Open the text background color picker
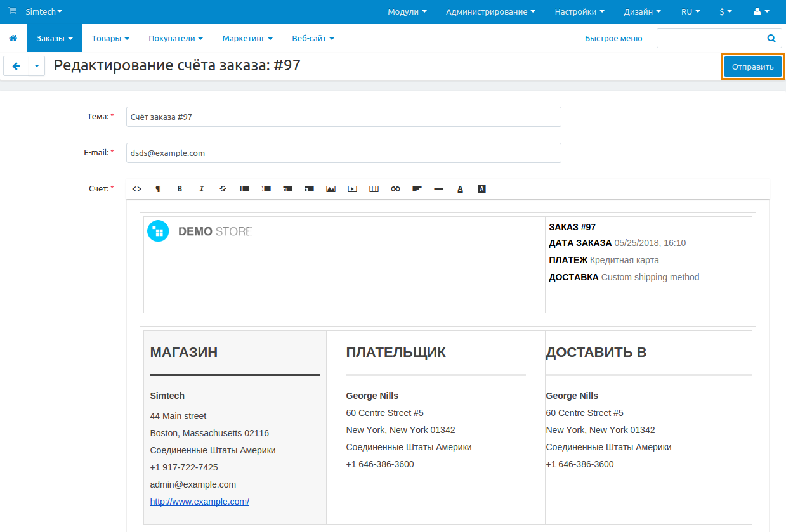 tap(481, 189)
